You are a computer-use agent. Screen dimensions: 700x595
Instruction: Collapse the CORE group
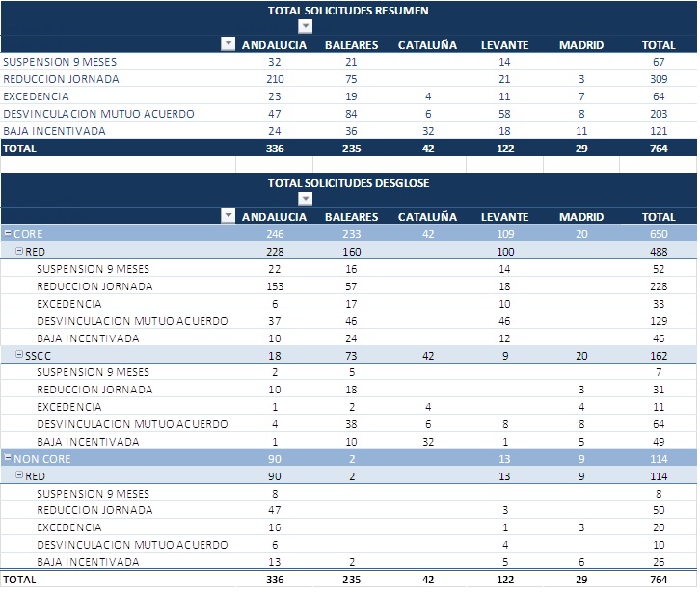point(8,233)
